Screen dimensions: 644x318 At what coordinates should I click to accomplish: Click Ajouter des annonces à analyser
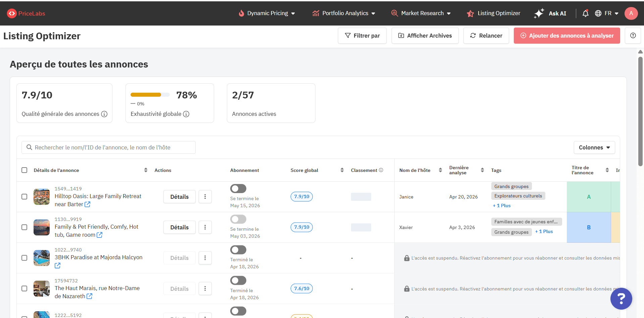click(x=566, y=35)
